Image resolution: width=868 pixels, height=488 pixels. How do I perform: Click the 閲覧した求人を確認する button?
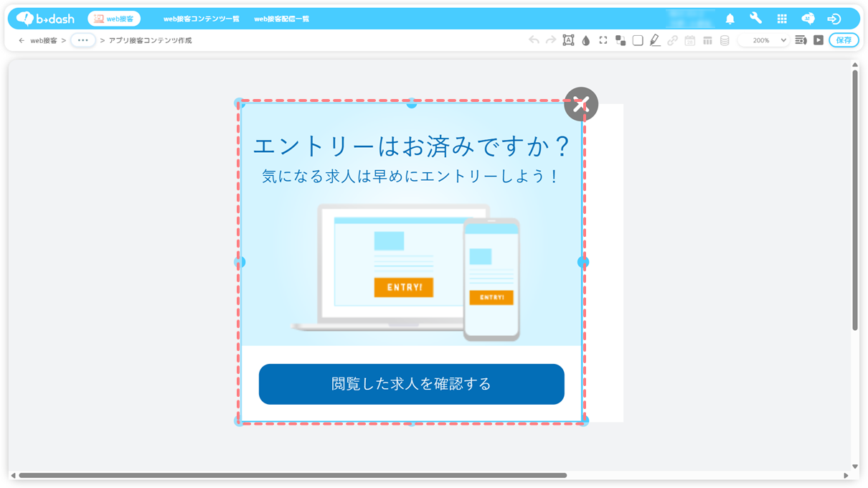(x=411, y=384)
